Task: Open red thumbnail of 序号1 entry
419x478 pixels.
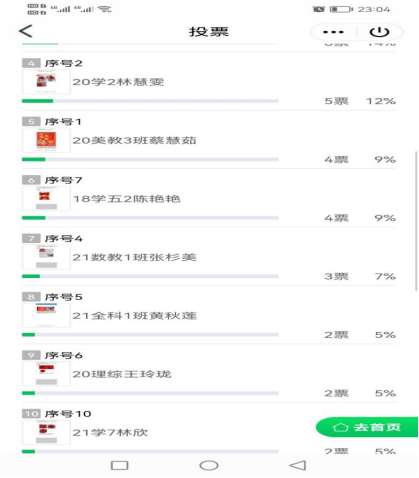Action: coord(46,140)
